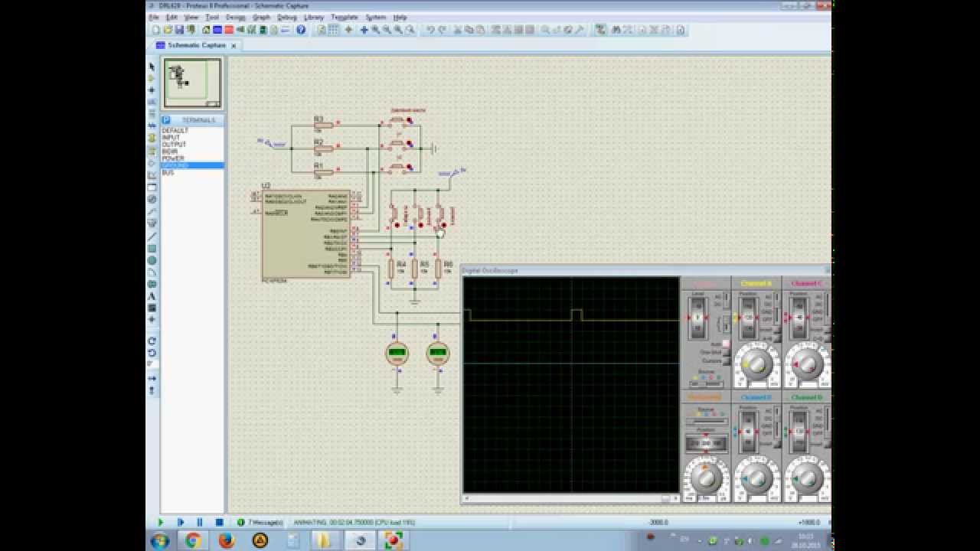Pause the simulation
The width and height of the screenshot is (980, 551).
coord(200,522)
